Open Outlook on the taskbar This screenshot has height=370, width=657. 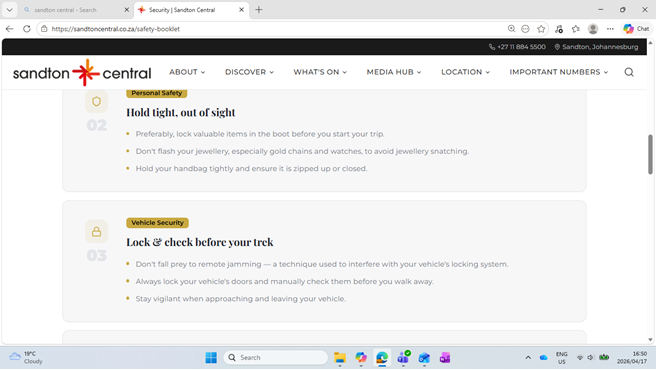(x=424, y=357)
